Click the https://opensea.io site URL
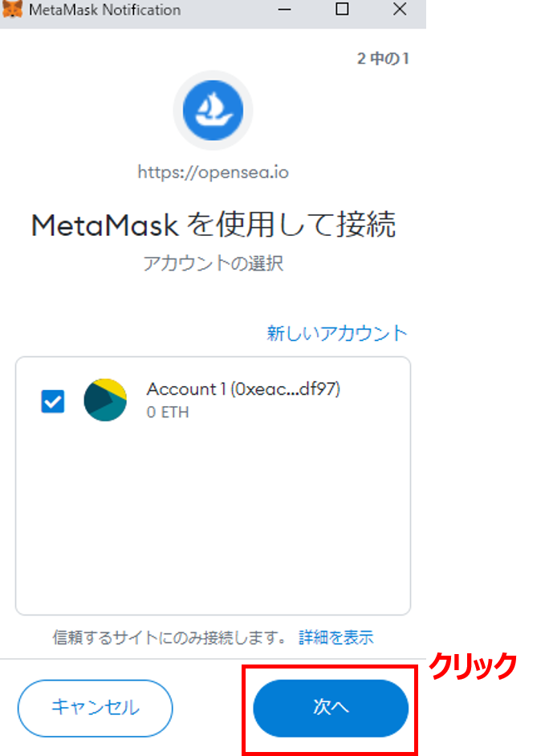549x756 pixels. 213,172
